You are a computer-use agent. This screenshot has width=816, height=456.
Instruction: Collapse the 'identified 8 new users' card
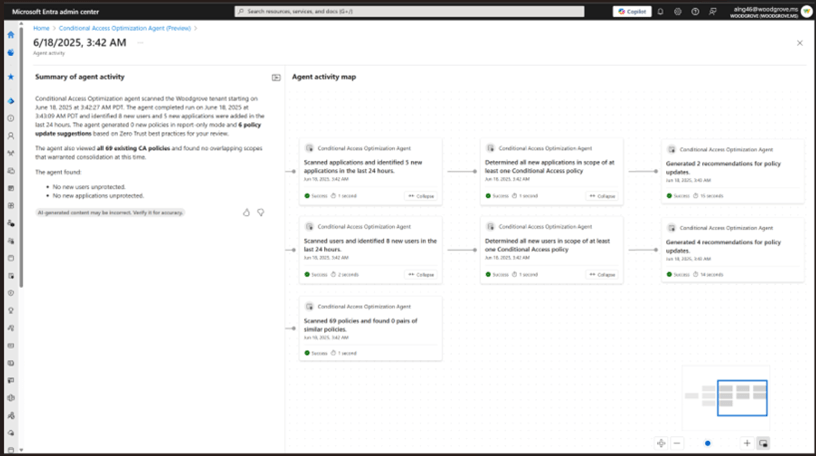click(421, 274)
